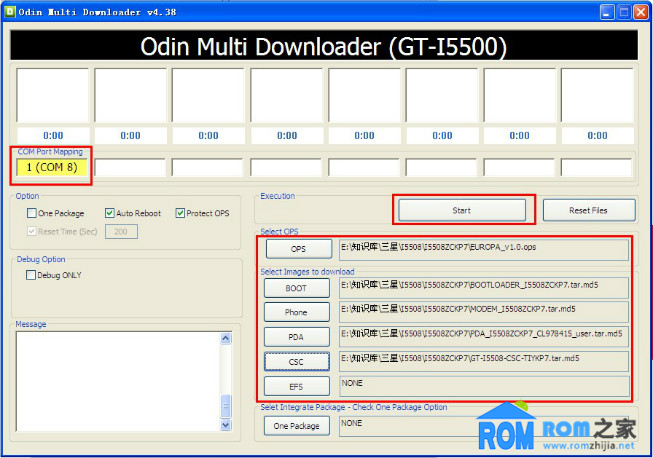Click the Message box scroll down arrow

[226, 425]
